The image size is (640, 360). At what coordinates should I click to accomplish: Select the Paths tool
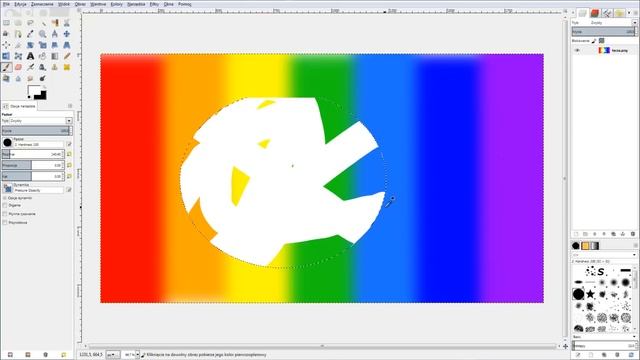pos(18,34)
